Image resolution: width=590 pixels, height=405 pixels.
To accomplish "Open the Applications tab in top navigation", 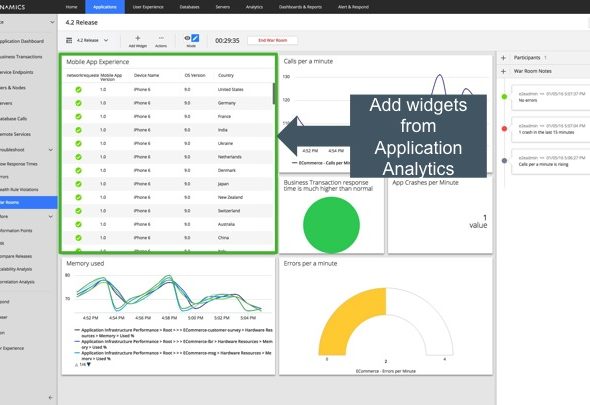I will pos(105,7).
